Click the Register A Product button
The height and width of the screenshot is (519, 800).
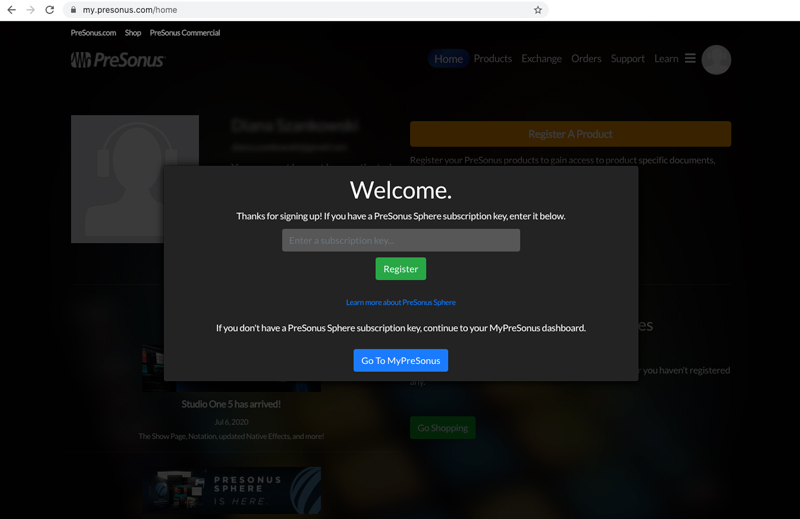click(x=570, y=134)
